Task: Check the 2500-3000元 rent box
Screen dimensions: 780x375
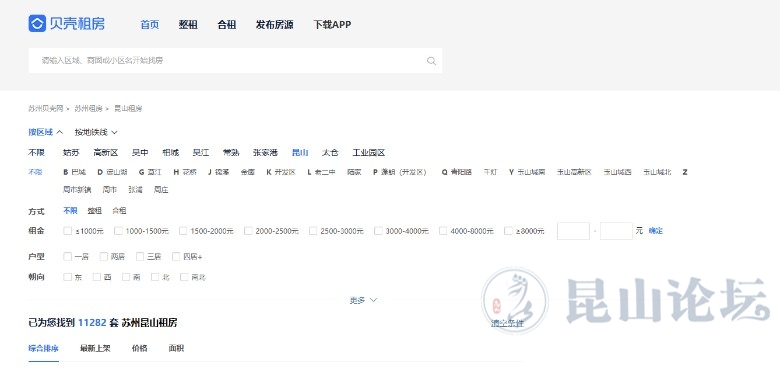Action: (313, 231)
